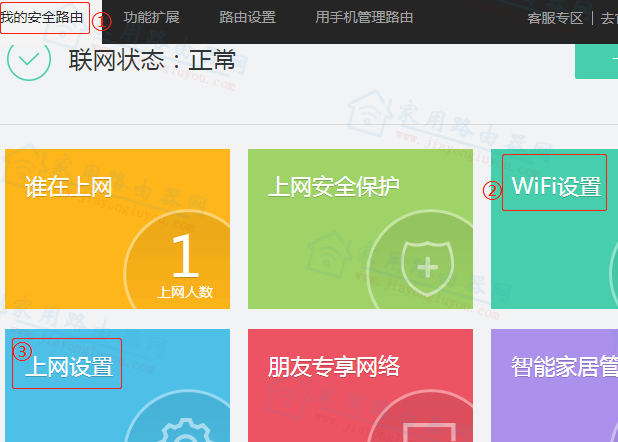The image size is (618, 442).
Task: Click the green checkmark status icon
Action: (29, 58)
